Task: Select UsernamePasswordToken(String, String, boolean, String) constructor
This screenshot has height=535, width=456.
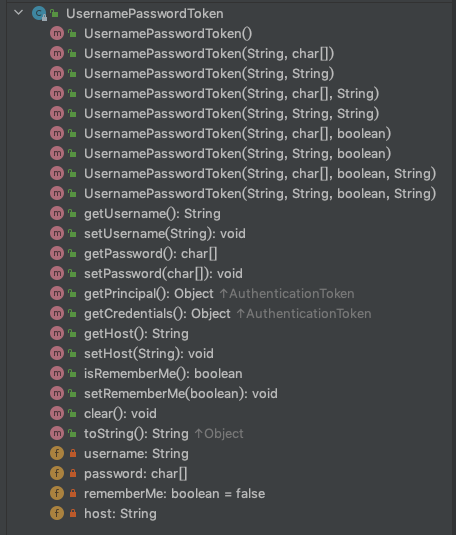Action: (260, 193)
